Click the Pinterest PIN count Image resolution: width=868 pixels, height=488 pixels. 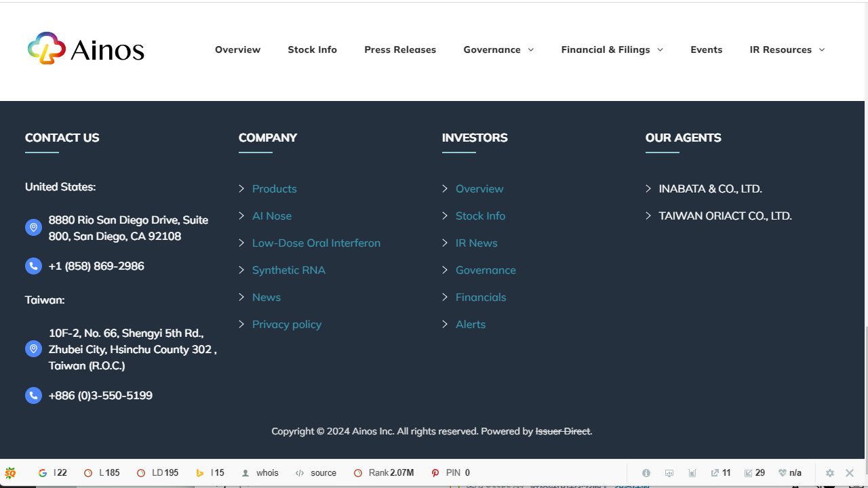[451, 473]
